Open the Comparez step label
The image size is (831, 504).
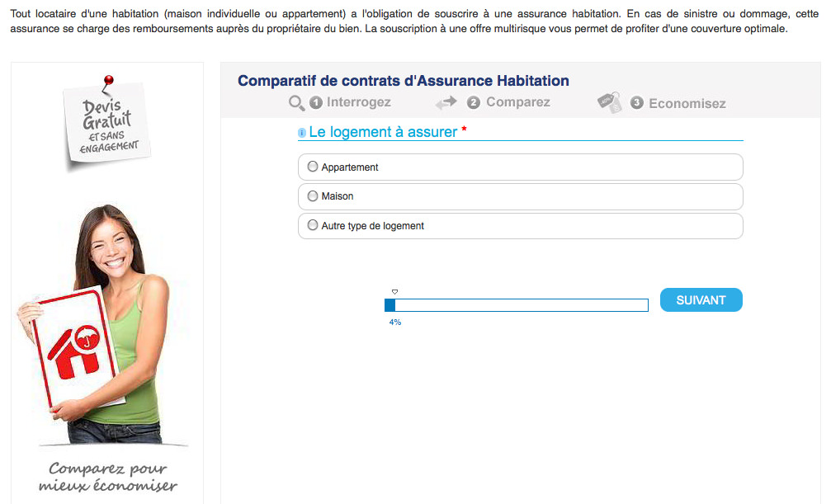click(x=518, y=102)
